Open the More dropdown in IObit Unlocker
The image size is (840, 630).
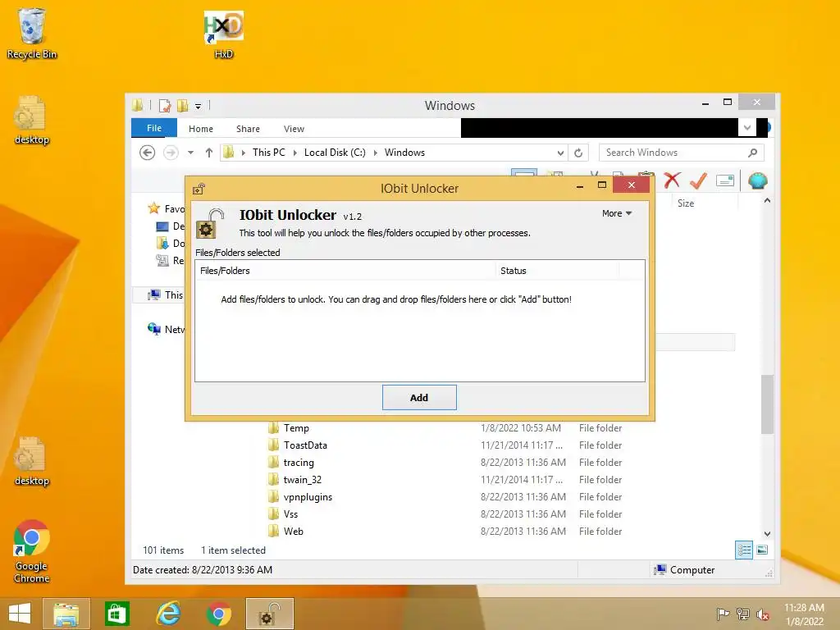[x=617, y=213]
